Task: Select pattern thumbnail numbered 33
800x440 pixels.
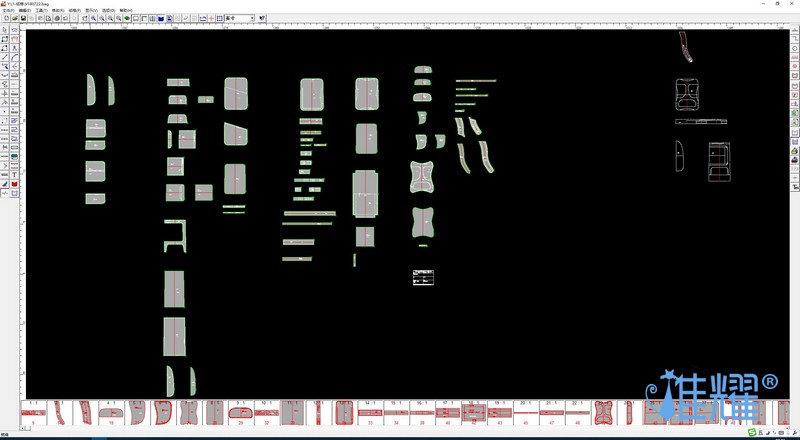Action: 370,412
